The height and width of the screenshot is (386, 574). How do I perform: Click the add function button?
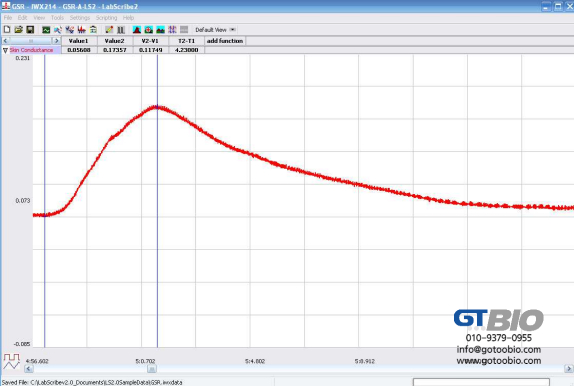click(x=225, y=41)
